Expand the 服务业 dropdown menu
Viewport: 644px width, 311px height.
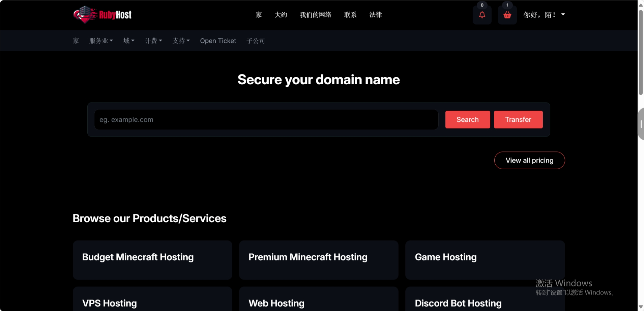point(101,40)
